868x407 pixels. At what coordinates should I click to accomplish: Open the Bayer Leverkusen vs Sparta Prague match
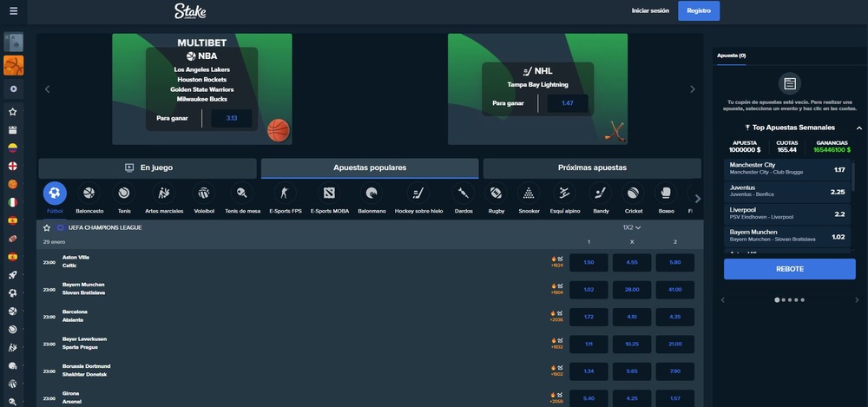[85, 343]
